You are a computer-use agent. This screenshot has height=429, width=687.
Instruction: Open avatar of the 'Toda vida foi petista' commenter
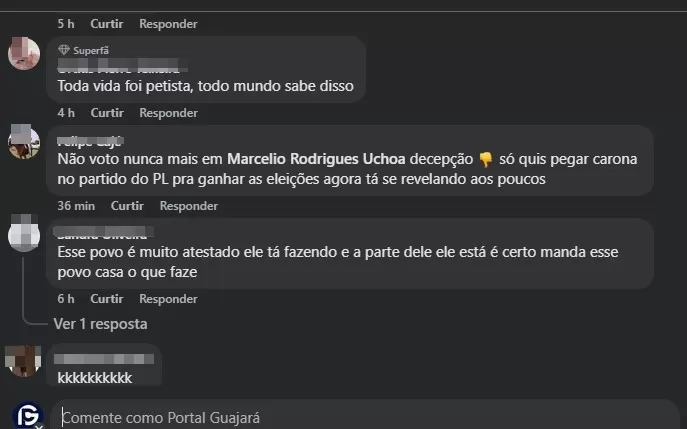point(24,54)
